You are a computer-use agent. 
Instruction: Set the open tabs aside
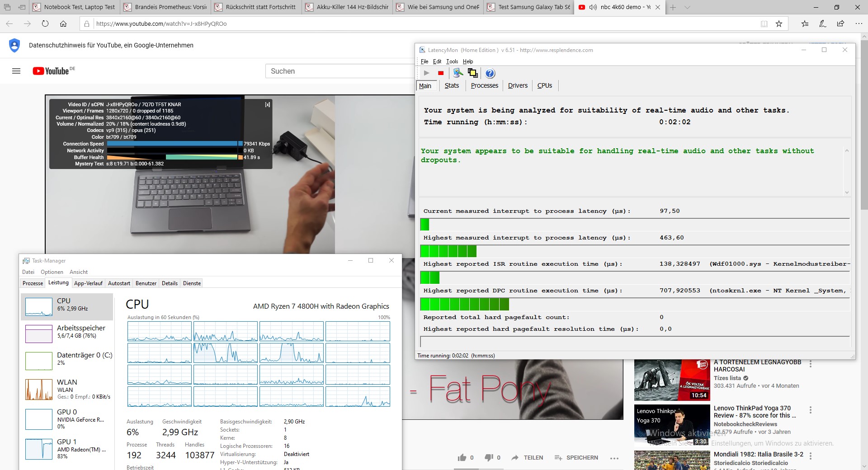click(x=22, y=7)
